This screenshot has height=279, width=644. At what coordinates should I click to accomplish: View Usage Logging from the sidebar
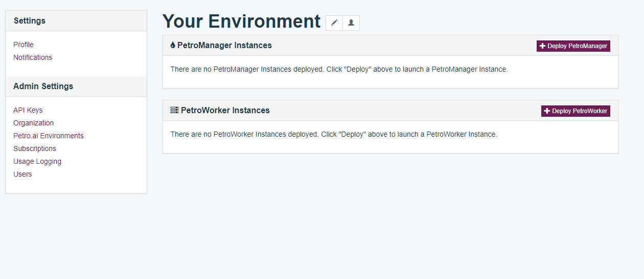[x=37, y=161]
